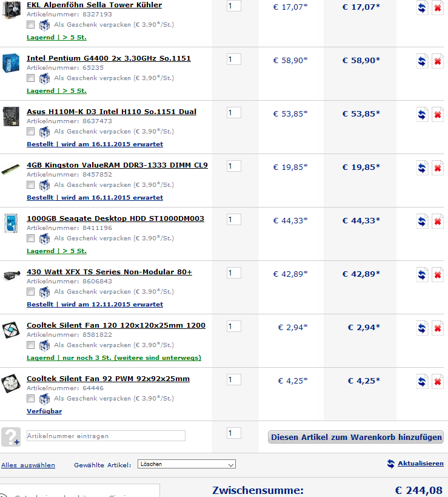The height and width of the screenshot is (497, 448).
Task: Focus quantity field next to Artikelnummer input
Action: [233, 433]
